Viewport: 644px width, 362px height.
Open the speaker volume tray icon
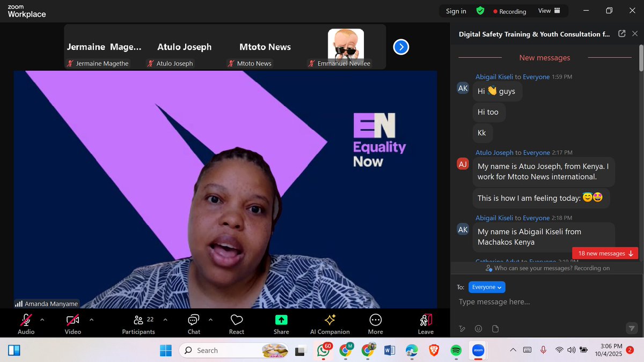(x=571, y=350)
